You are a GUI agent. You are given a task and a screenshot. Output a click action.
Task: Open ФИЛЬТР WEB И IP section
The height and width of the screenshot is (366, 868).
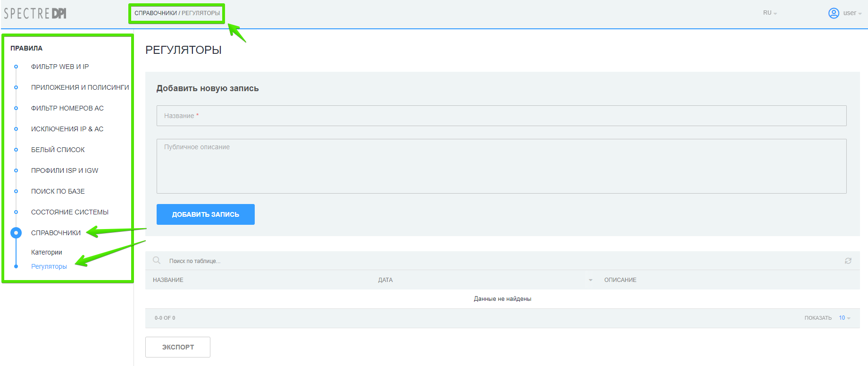click(60, 67)
